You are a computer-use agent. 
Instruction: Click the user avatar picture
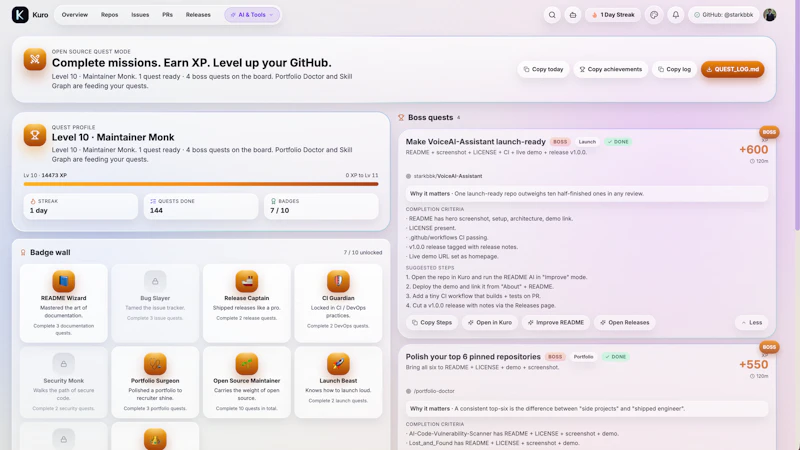pos(769,15)
